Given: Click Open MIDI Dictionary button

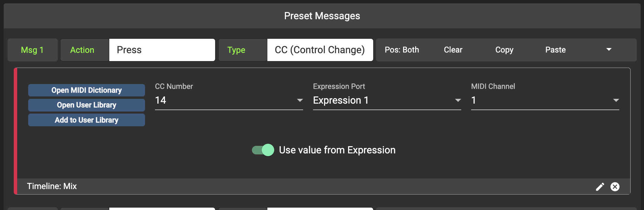Looking at the screenshot, I should 87,90.
